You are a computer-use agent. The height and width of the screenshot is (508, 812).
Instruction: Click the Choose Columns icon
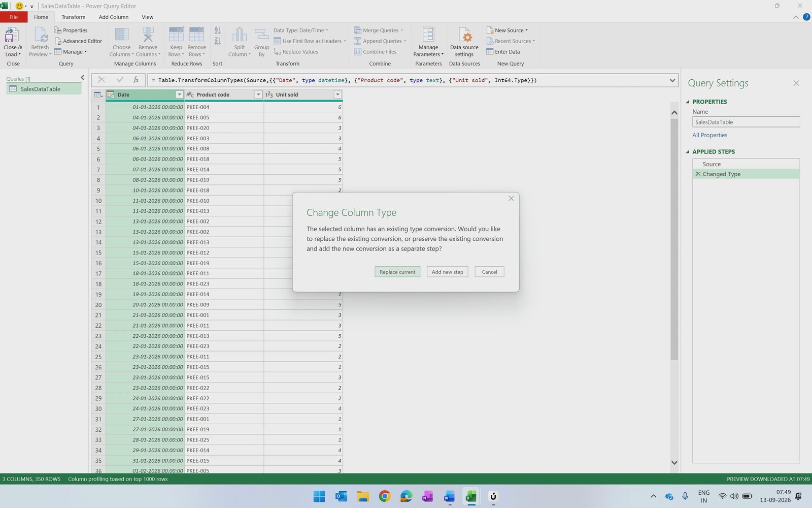pos(121,35)
